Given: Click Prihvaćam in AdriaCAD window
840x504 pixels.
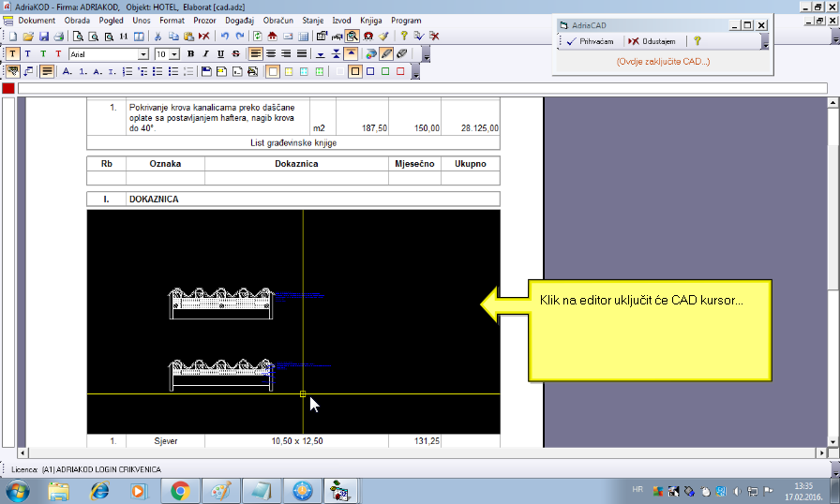Looking at the screenshot, I should pos(591,41).
